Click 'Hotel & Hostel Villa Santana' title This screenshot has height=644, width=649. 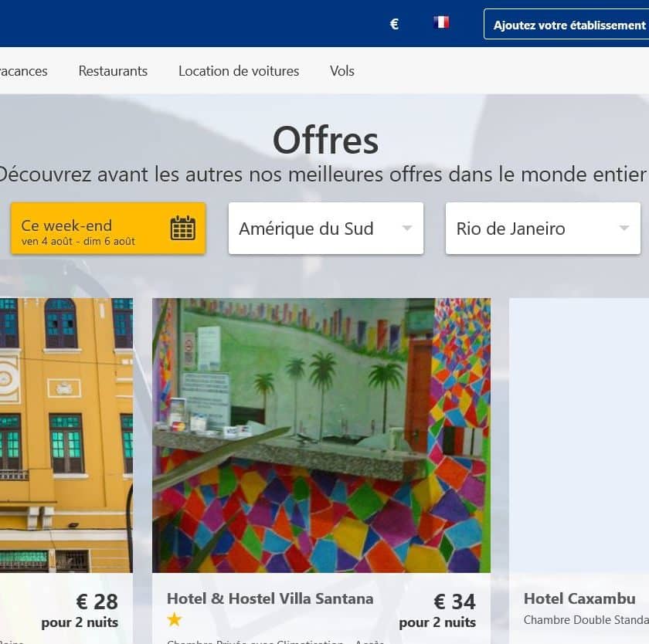(x=270, y=598)
